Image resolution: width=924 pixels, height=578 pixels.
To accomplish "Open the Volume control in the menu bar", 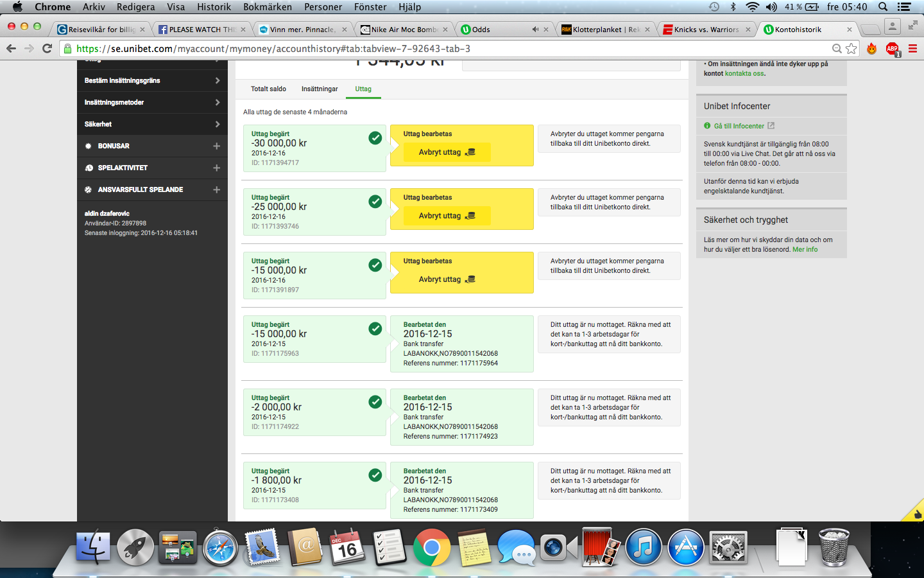I will pyautogui.click(x=771, y=6).
